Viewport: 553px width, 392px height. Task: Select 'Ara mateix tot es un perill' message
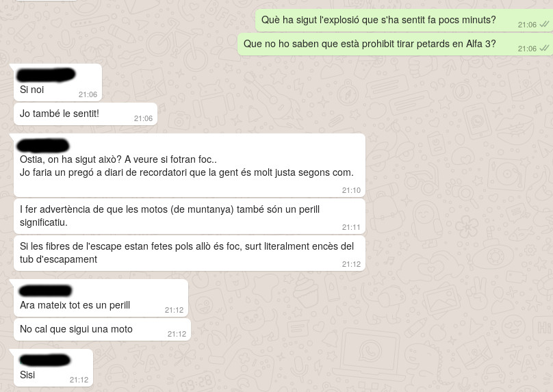[x=101, y=298]
